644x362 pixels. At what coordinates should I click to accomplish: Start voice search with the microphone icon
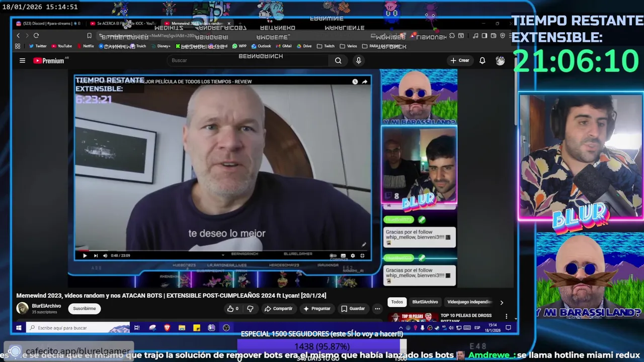click(x=358, y=60)
